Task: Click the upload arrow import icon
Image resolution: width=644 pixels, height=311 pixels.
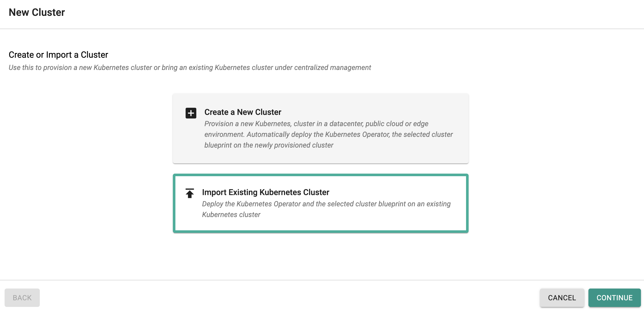Action: pos(190,193)
